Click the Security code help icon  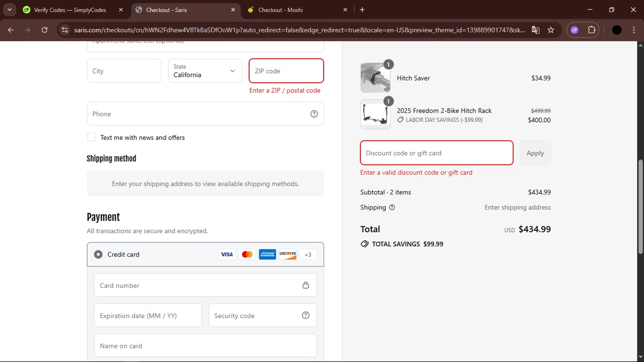(306, 316)
